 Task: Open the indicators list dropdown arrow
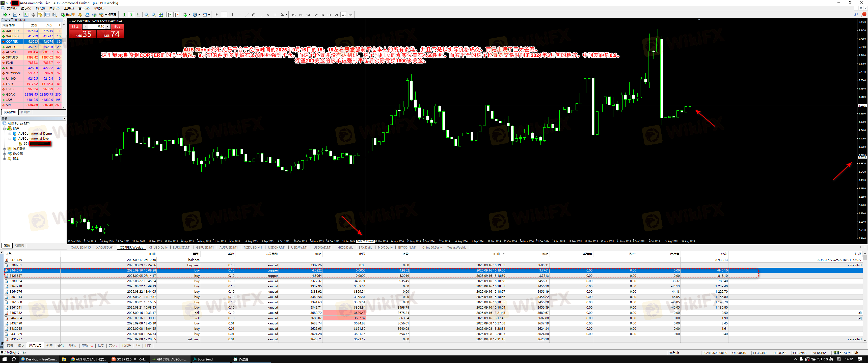pyautogui.click(x=189, y=14)
